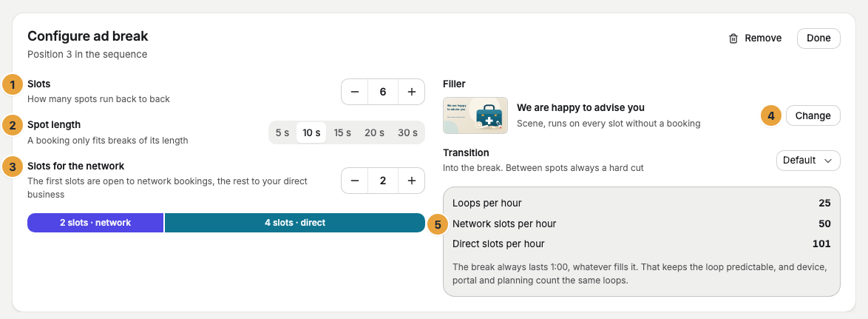This screenshot has width=868, height=319.
Task: Select the 5 s spot length
Action: click(282, 133)
